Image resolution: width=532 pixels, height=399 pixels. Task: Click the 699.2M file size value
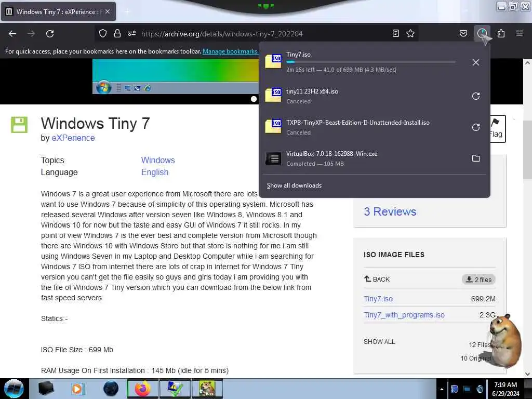483,299
